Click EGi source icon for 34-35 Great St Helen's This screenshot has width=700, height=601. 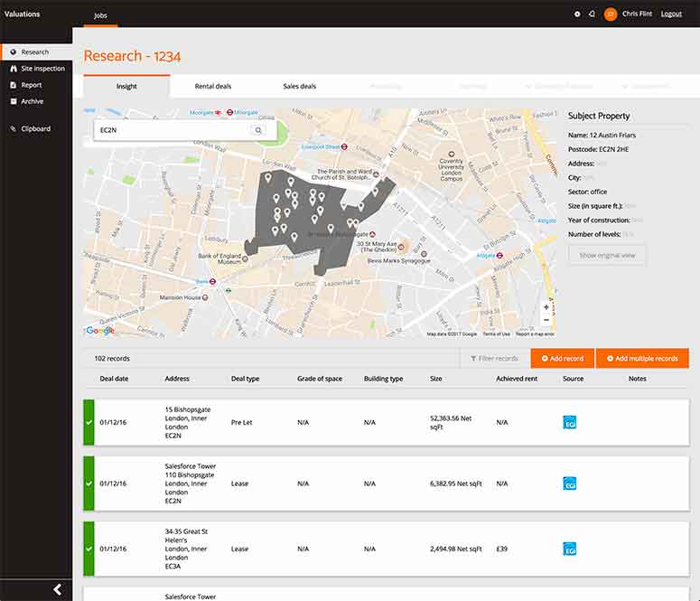click(570, 549)
